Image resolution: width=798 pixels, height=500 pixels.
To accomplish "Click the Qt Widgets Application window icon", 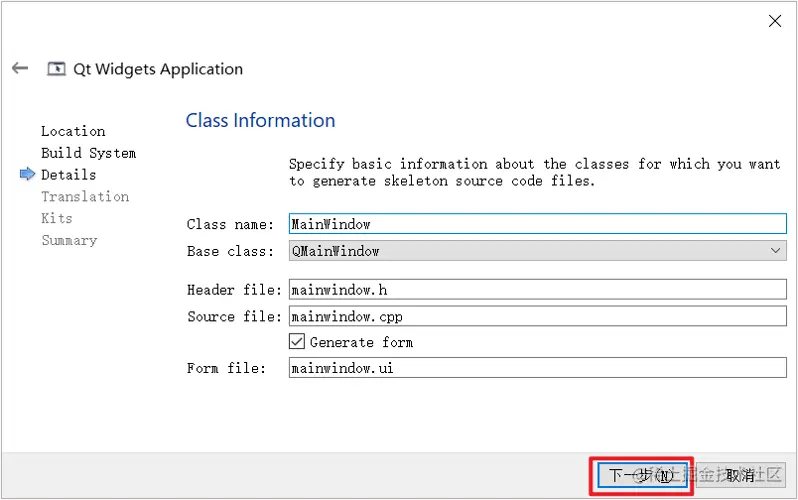I will click(x=56, y=68).
